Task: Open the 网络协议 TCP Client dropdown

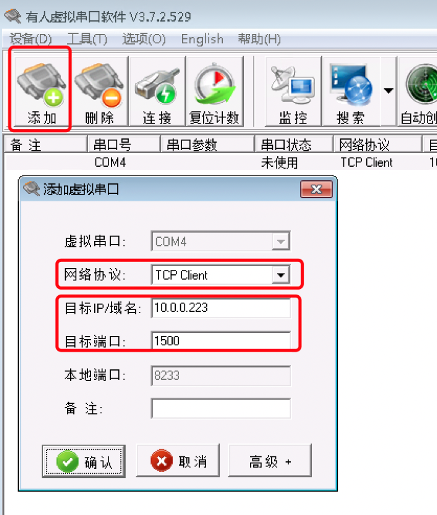Action: [281, 275]
